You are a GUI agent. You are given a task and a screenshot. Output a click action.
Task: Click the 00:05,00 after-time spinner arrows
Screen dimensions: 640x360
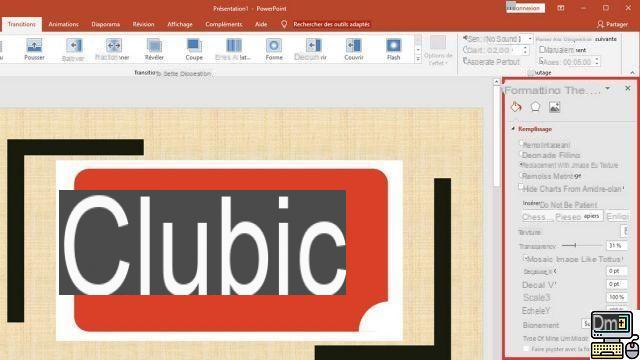[x=597, y=62]
